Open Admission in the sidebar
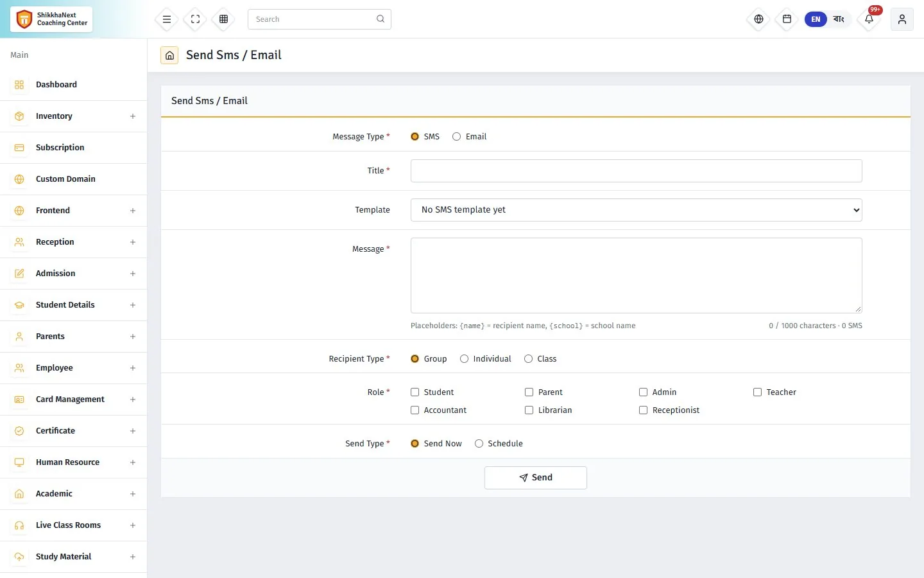 [x=73, y=274]
